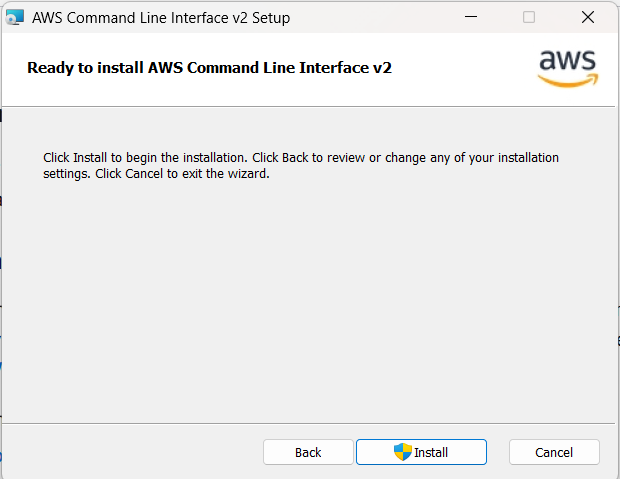Click the AWS logo in the header
The height and width of the screenshot is (479, 620).
568,68
